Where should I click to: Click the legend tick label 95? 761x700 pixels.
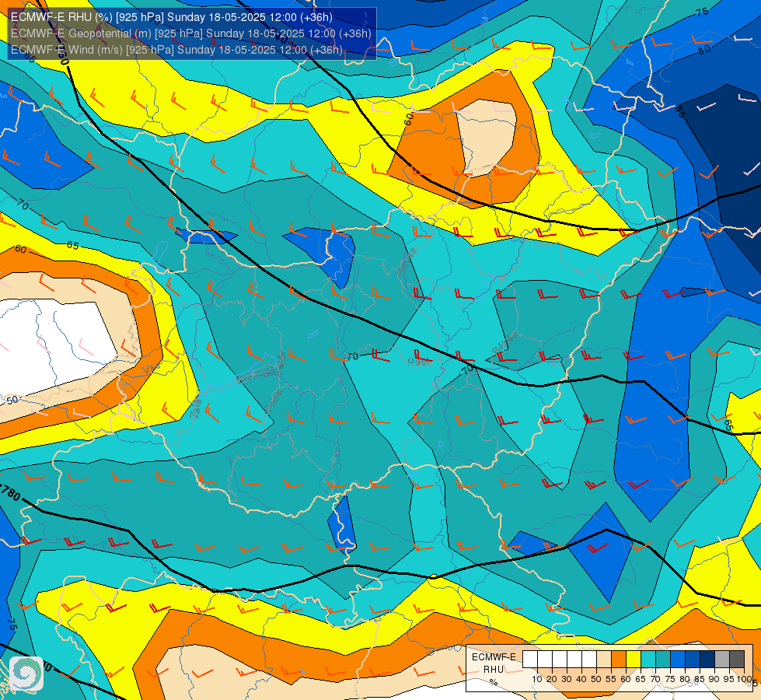(729, 680)
